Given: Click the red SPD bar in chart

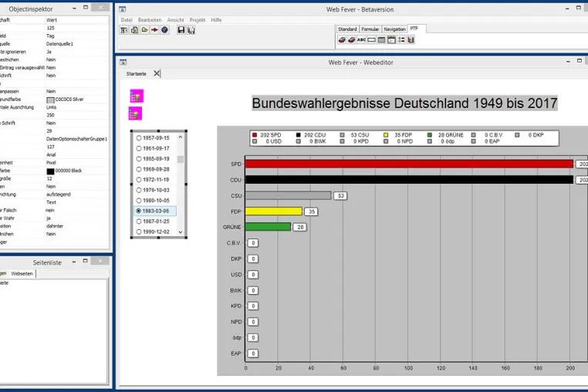Looking at the screenshot, I should point(409,164).
